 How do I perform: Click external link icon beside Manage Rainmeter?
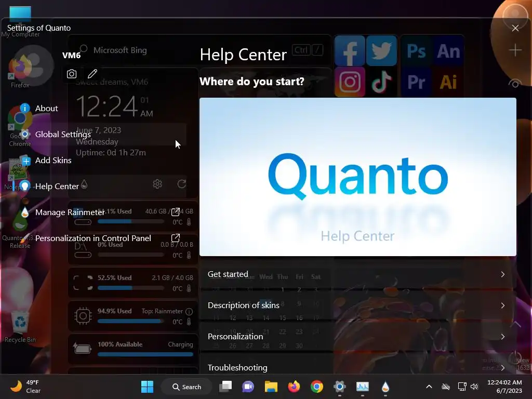[x=176, y=212]
